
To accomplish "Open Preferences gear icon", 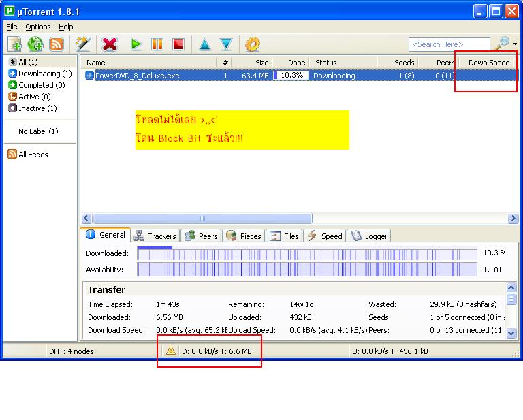I will (x=253, y=44).
